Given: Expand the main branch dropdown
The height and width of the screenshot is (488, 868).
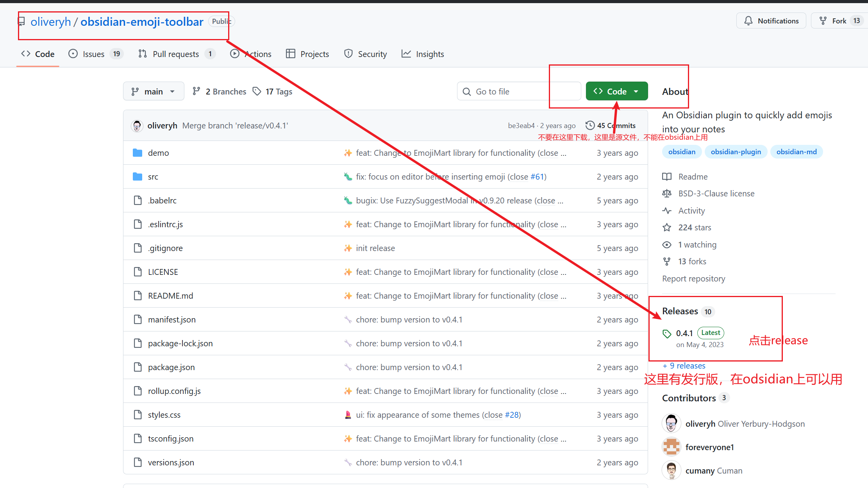Looking at the screenshot, I should pos(153,91).
